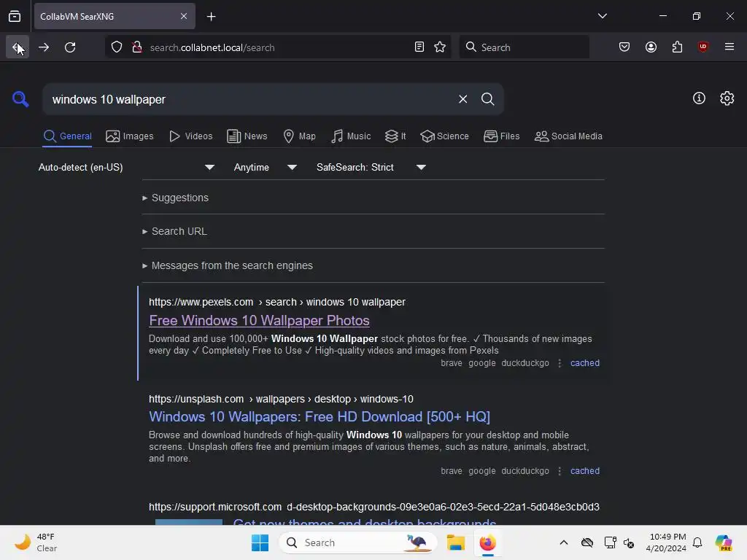Switch to the Social Media category
The width and height of the screenshot is (747, 560).
tap(568, 136)
